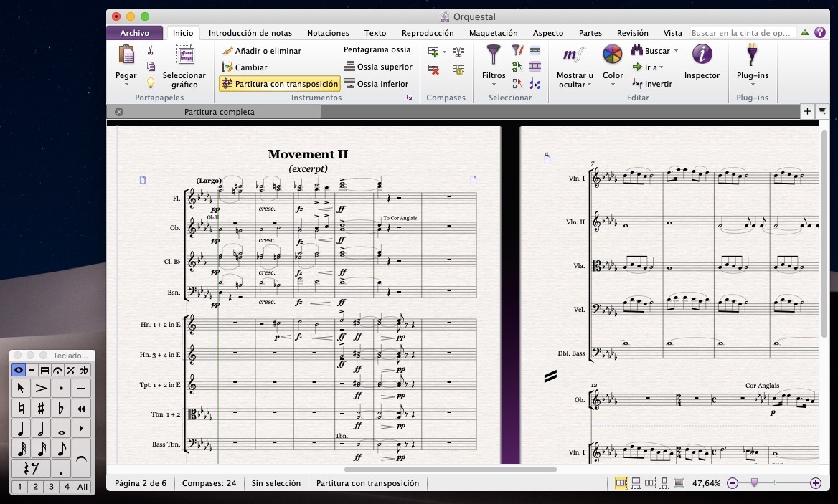The height and width of the screenshot is (504, 838).
Task: Click the select bars icon top right of Seleccionar
Action: [535, 51]
